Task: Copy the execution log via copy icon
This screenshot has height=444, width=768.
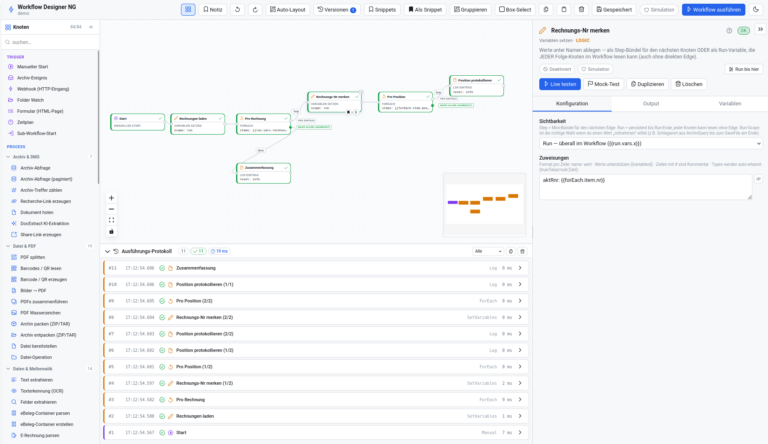Action: click(x=511, y=251)
